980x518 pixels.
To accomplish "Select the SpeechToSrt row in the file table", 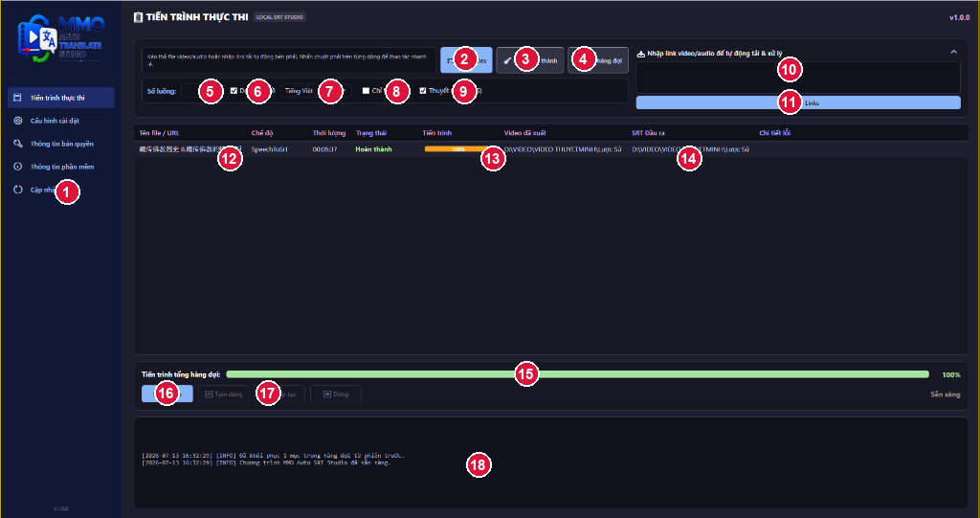I will click(x=550, y=149).
